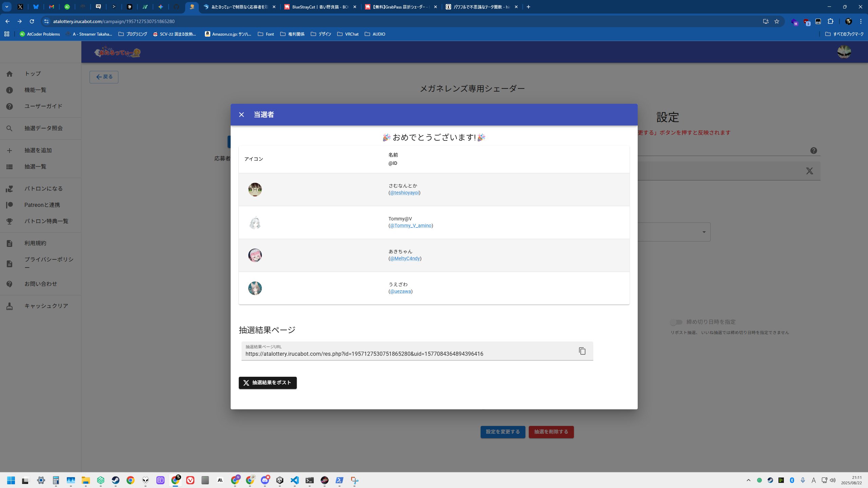Click the help question mark in settings
This screenshot has width=868, height=488.
(813, 151)
